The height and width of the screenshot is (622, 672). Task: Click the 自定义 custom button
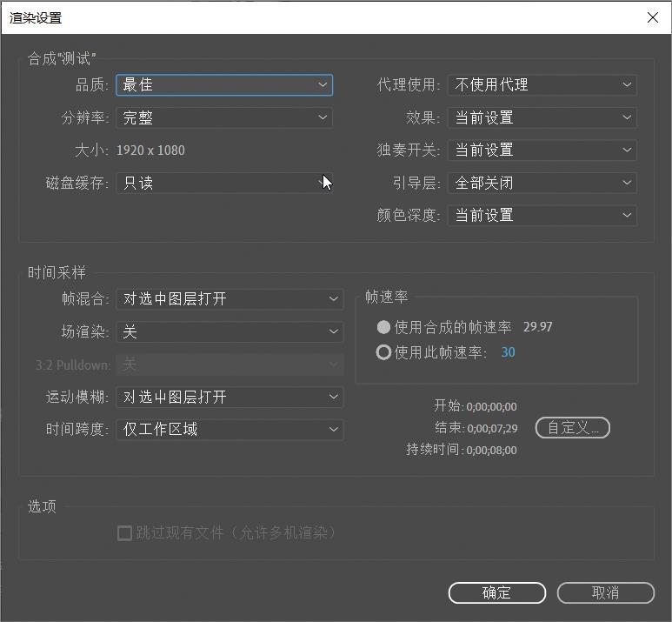pos(572,428)
